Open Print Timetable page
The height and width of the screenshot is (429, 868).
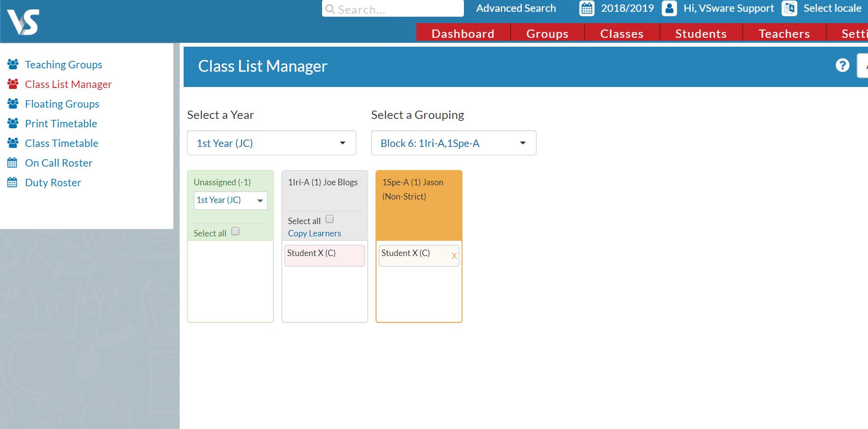pyautogui.click(x=61, y=123)
